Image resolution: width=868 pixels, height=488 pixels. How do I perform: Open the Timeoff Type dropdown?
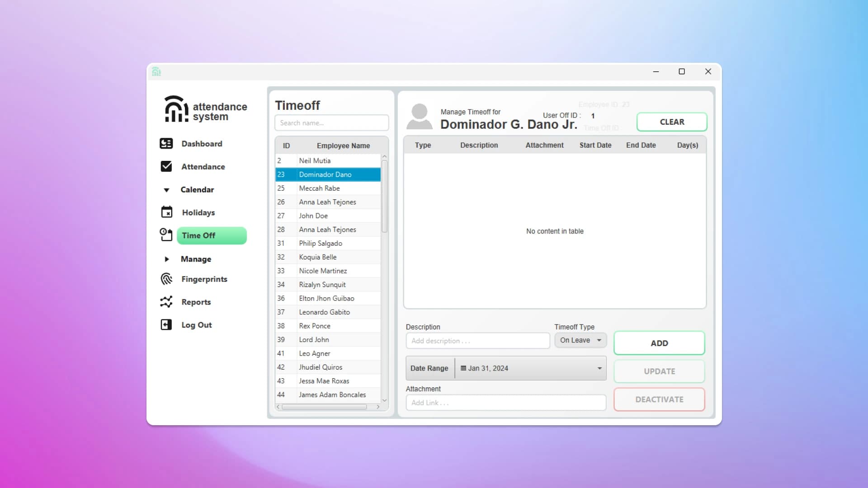pyautogui.click(x=580, y=340)
